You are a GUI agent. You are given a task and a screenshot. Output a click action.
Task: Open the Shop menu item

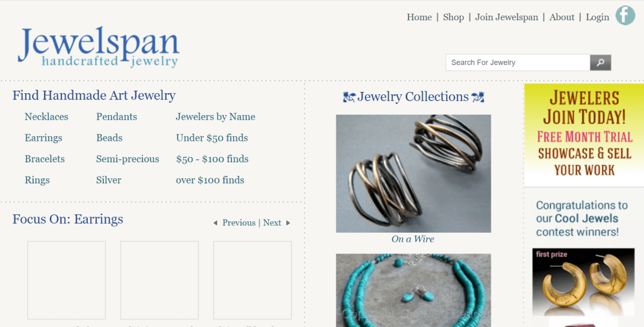coord(453,17)
